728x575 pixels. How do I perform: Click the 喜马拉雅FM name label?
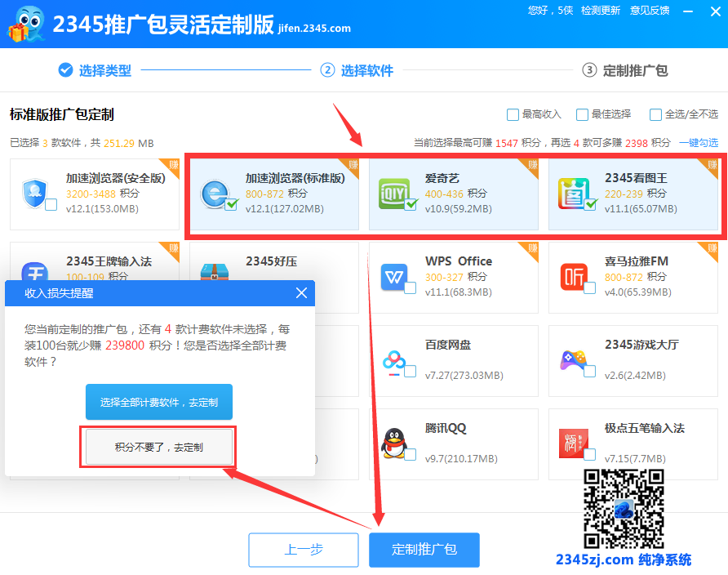(637, 261)
